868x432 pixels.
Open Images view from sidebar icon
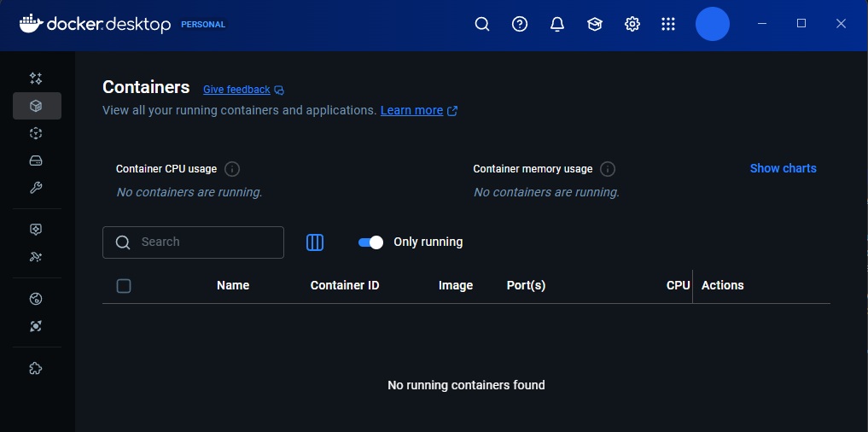[36, 133]
